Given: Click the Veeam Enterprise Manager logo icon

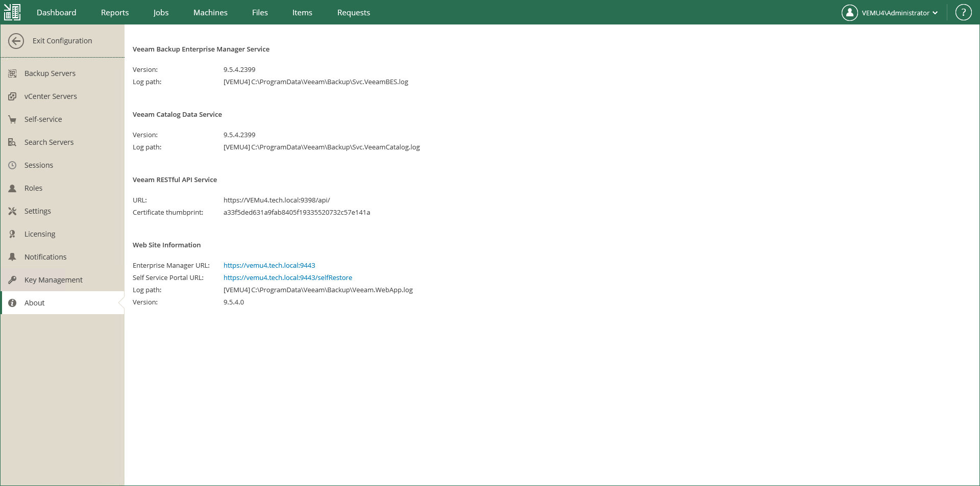Looking at the screenshot, I should point(12,12).
